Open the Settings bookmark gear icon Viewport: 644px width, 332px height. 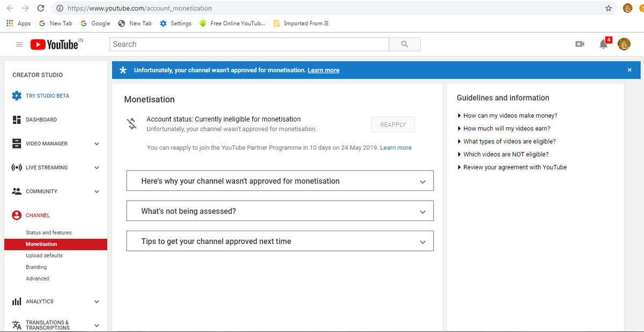click(163, 24)
